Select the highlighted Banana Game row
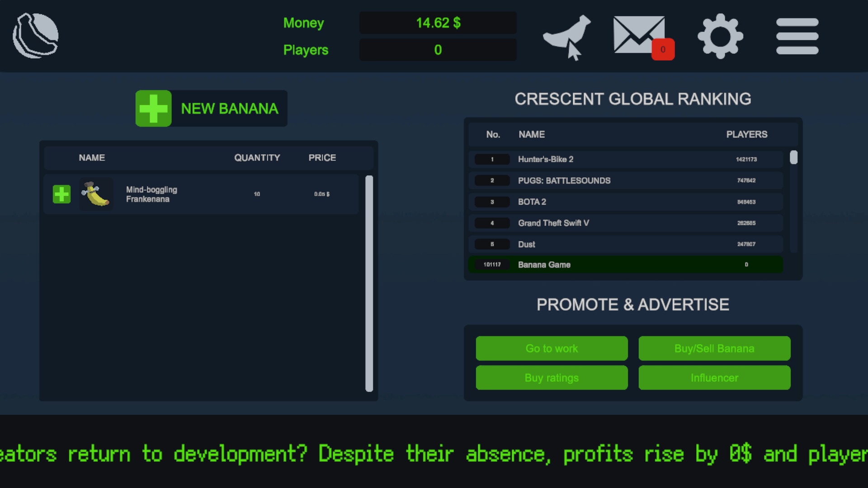 pyautogui.click(x=626, y=265)
